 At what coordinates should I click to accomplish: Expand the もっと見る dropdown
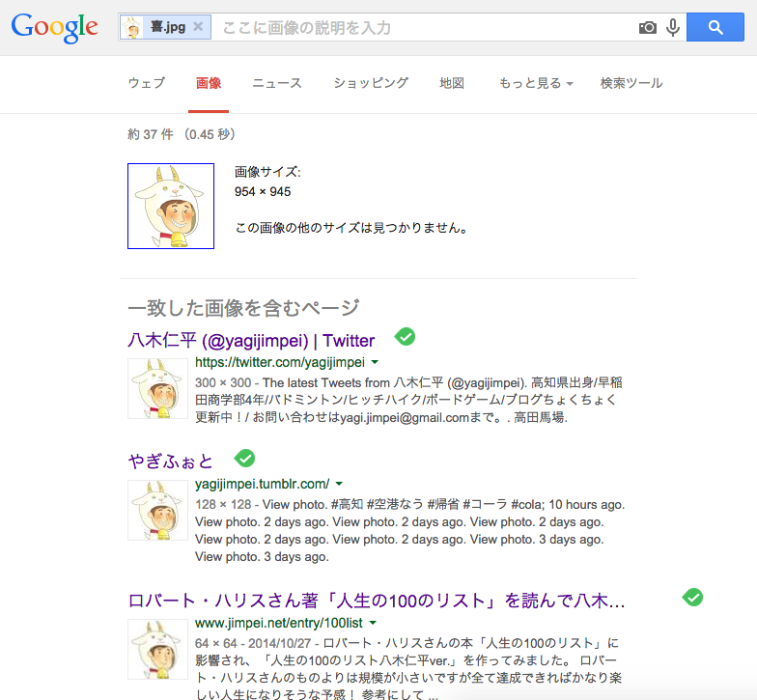click(x=536, y=83)
